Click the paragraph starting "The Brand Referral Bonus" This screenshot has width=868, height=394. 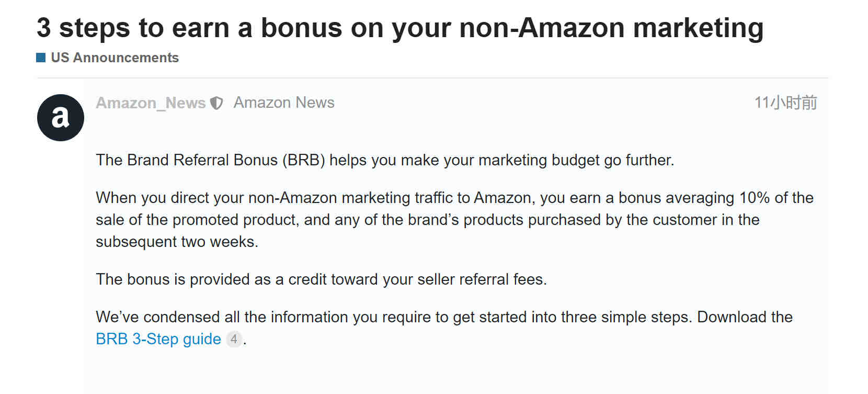[385, 160]
